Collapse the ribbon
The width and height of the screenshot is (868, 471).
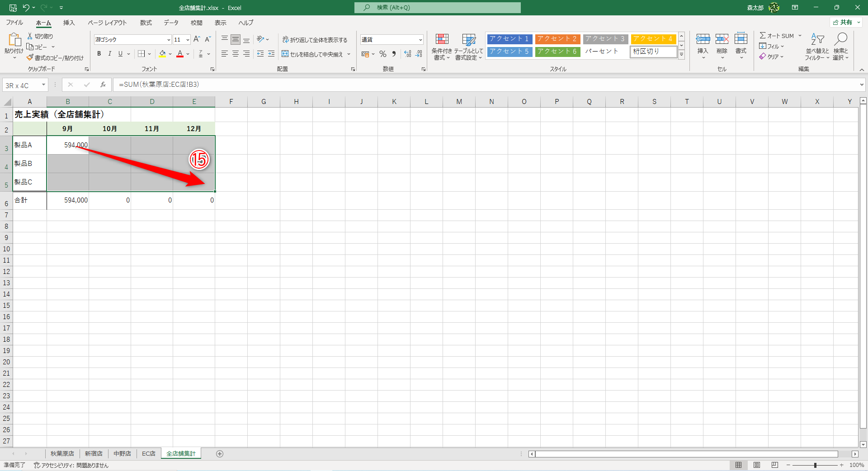coord(862,70)
